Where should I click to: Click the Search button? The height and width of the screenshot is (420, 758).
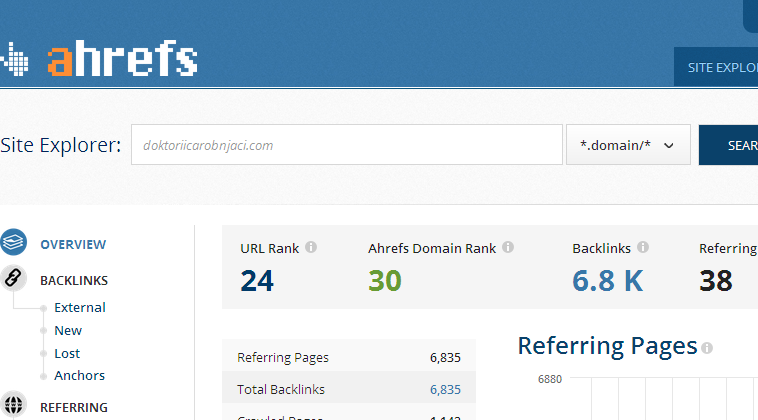pyautogui.click(x=729, y=145)
